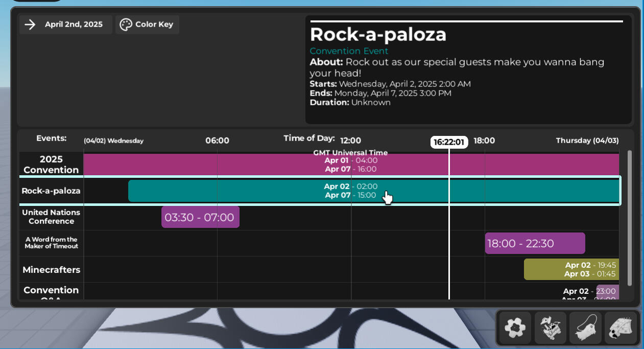Click the 2025 Convention row label
The image size is (644, 349).
pyautogui.click(x=51, y=164)
